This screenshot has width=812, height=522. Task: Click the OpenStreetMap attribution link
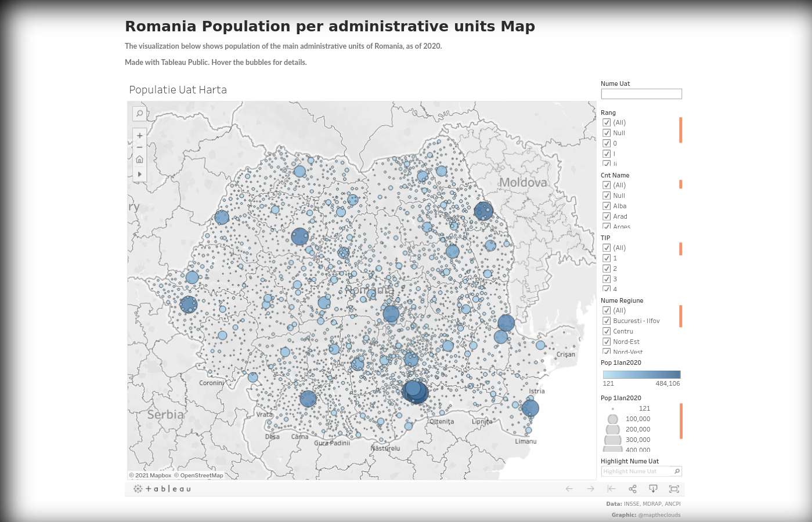(x=201, y=475)
